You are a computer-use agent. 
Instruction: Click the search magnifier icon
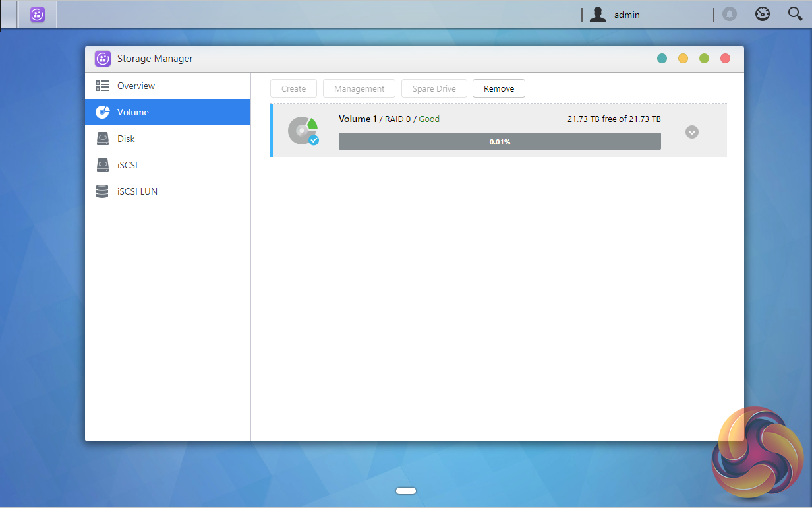795,15
